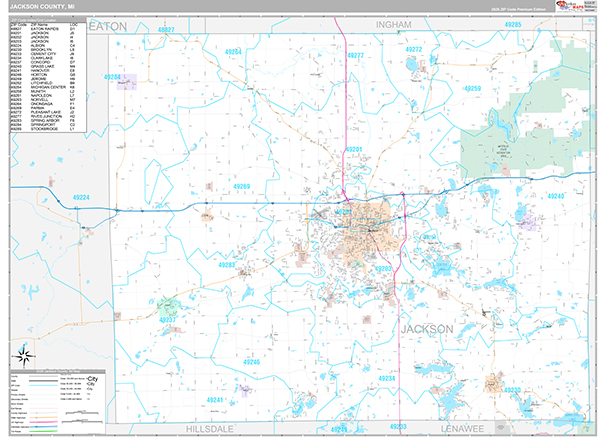Image resolution: width=600 pixels, height=437 pixels.
Task: Click the 49240 ZIP label on the map
Action: tap(556, 196)
